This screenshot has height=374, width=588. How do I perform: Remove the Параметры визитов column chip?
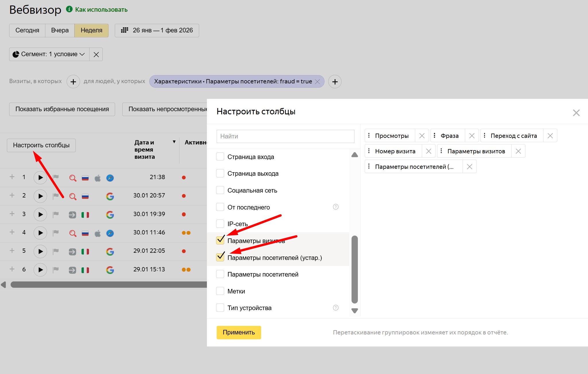pos(518,151)
